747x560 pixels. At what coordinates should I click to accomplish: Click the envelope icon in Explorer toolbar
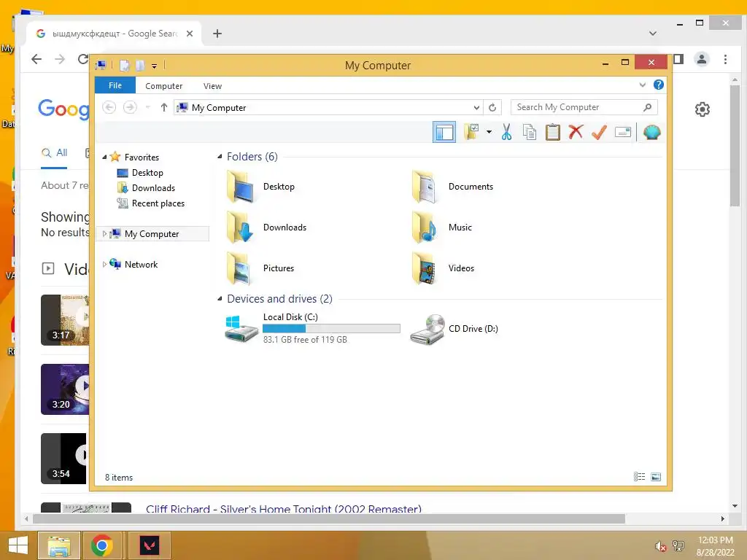(623, 132)
